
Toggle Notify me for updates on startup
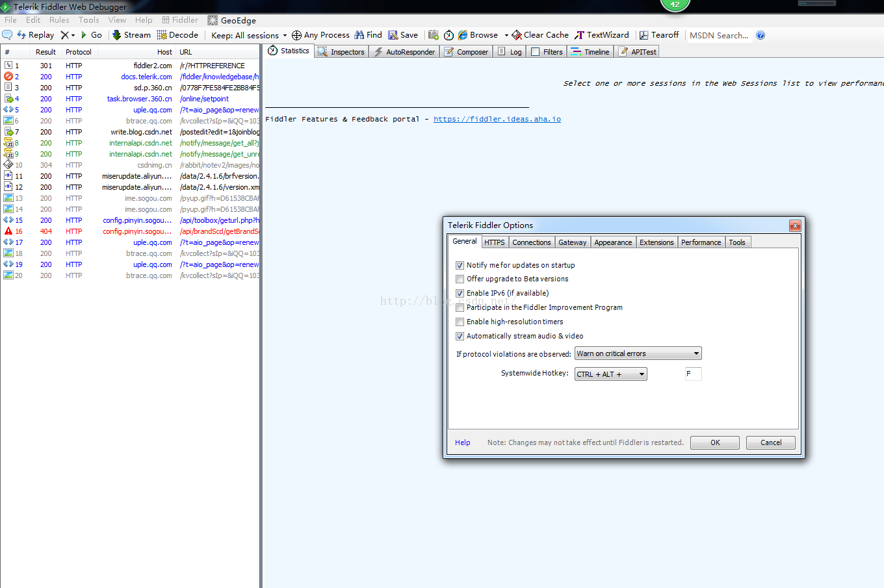coord(460,265)
